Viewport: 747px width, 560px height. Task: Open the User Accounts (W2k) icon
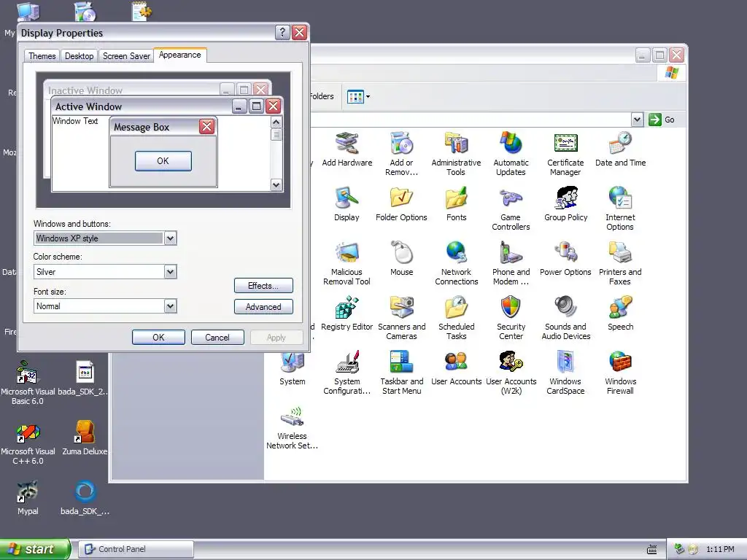(x=511, y=362)
